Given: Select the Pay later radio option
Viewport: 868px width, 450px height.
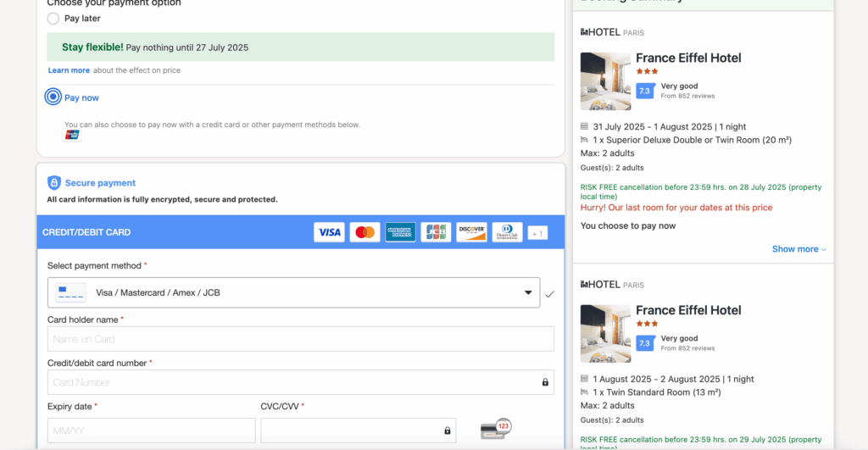Looking at the screenshot, I should click(x=53, y=19).
